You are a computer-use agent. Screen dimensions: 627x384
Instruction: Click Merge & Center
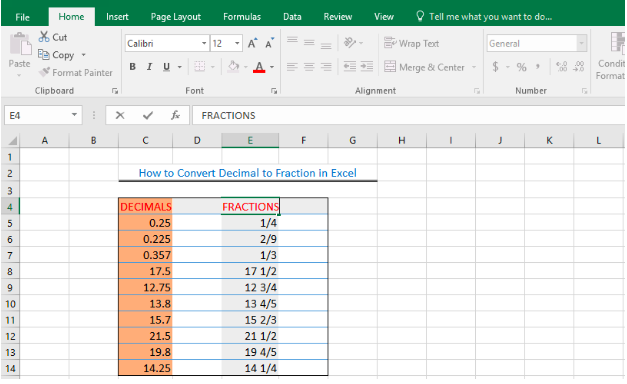coord(425,67)
